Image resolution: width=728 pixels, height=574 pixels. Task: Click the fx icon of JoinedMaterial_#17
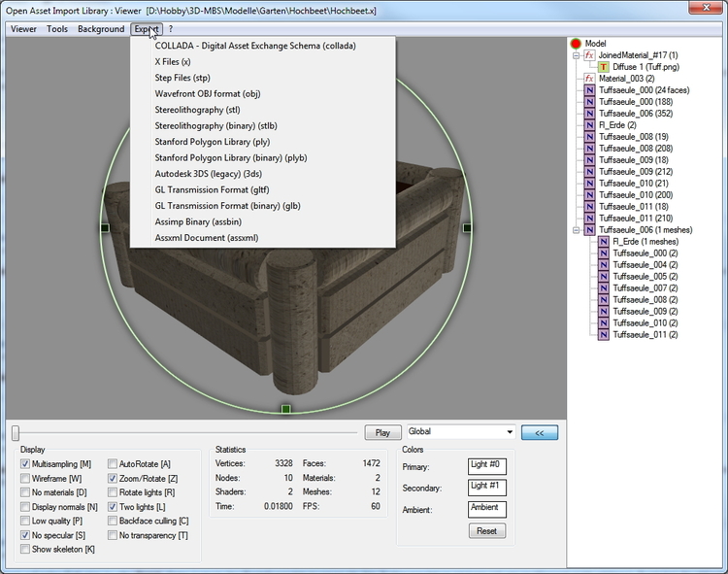coord(589,55)
